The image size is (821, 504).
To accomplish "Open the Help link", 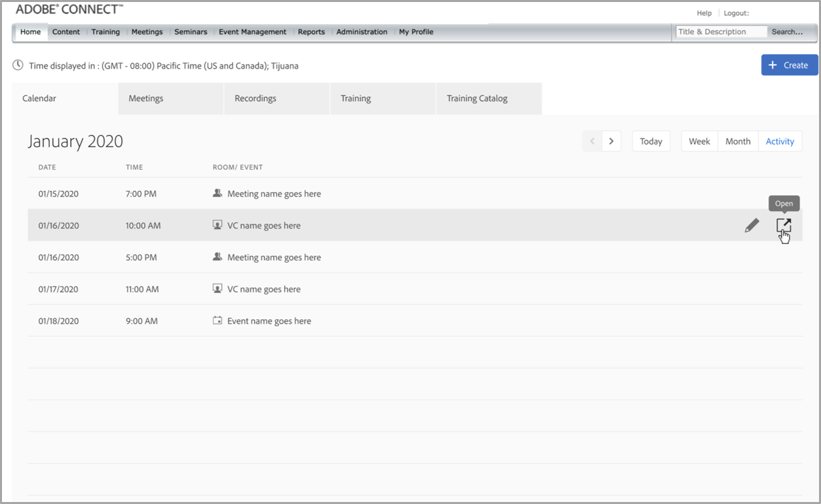I will click(704, 13).
